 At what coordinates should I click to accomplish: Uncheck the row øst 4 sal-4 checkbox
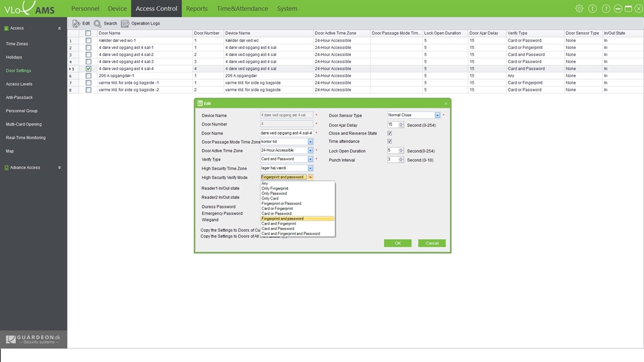[x=88, y=69]
